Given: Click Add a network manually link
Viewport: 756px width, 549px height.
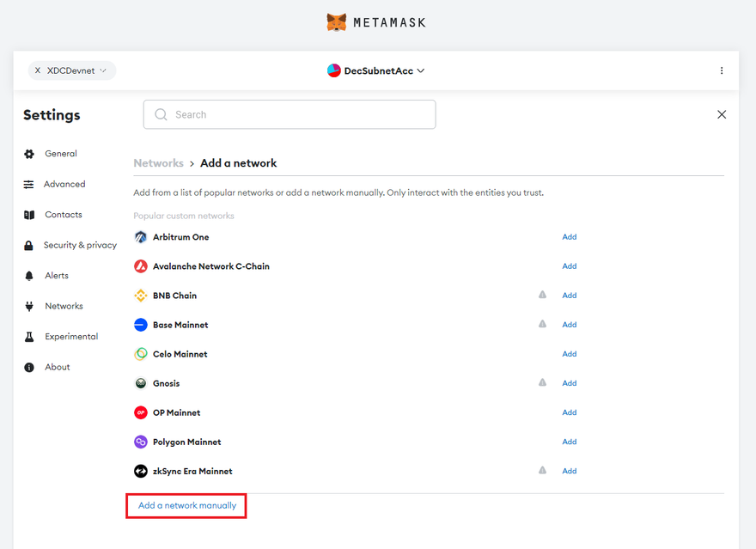Looking at the screenshot, I should tap(187, 505).
